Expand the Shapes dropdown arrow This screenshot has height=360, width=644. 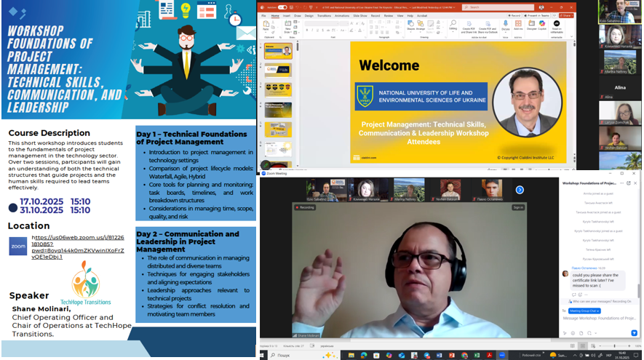410,32
